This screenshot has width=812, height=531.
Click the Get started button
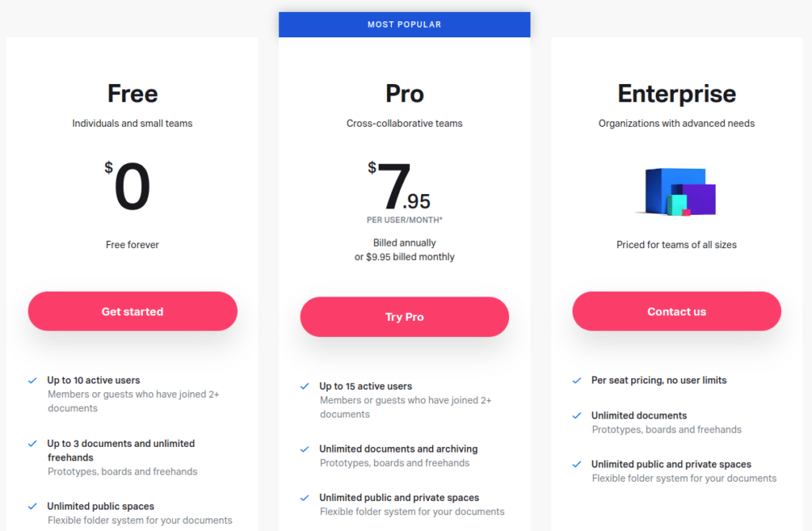pyautogui.click(x=132, y=311)
